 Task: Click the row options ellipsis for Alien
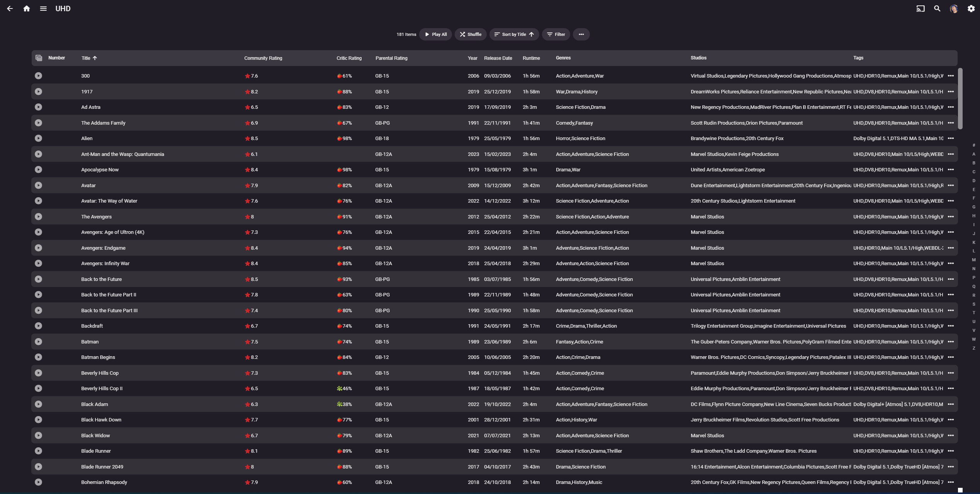(x=951, y=138)
